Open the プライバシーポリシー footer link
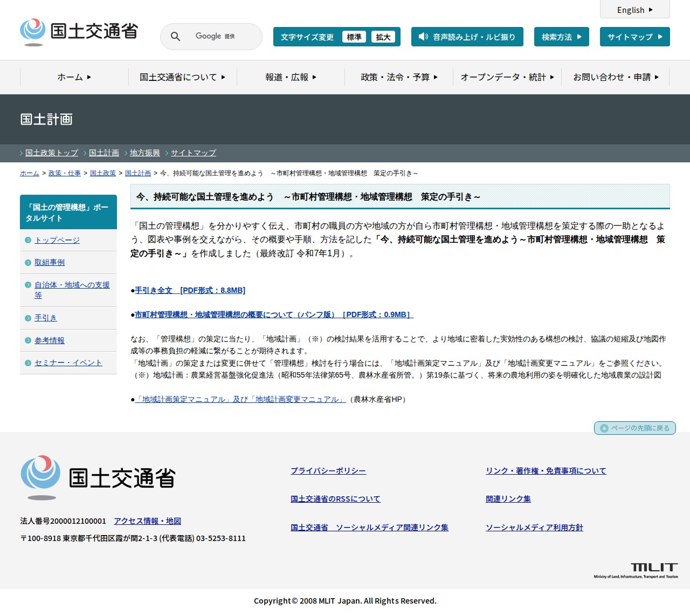Image resolution: width=690 pixels, height=616 pixels. [x=328, y=471]
